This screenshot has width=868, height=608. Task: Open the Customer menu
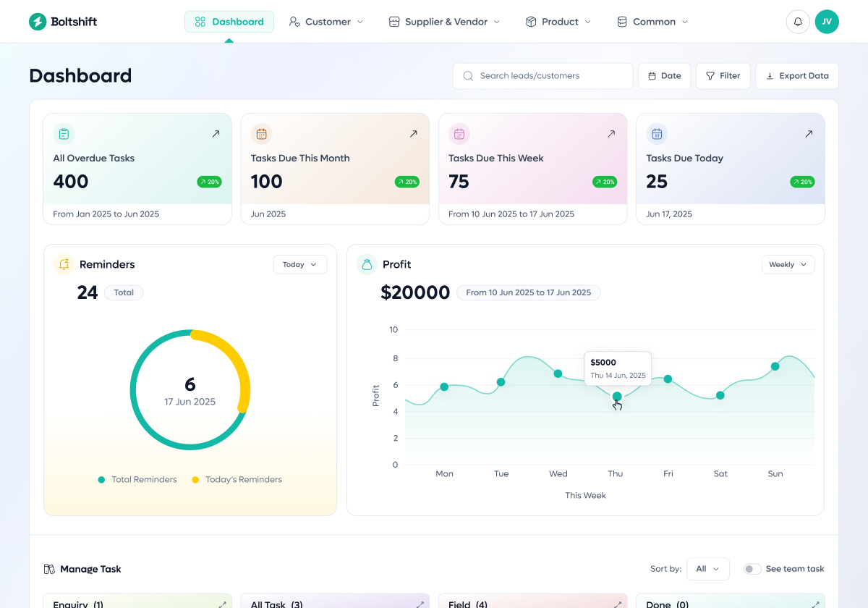[x=326, y=22]
